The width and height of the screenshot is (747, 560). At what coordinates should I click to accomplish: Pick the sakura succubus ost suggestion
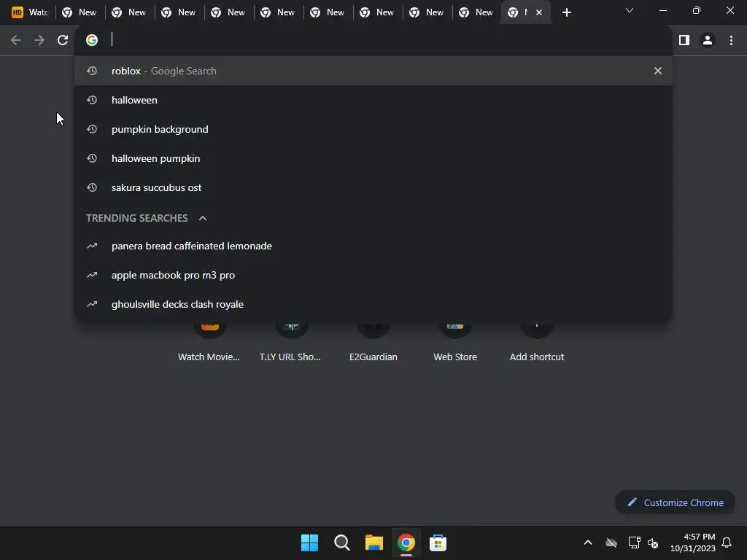coord(373,187)
